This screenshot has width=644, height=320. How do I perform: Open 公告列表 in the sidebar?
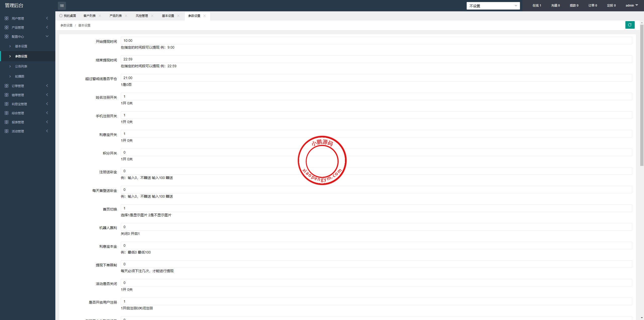tap(21, 66)
